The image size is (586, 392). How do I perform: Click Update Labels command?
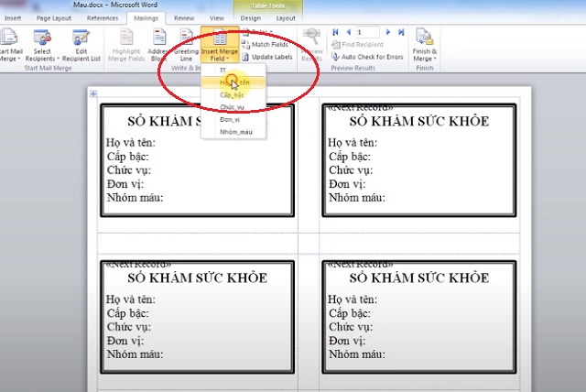pyautogui.click(x=266, y=57)
